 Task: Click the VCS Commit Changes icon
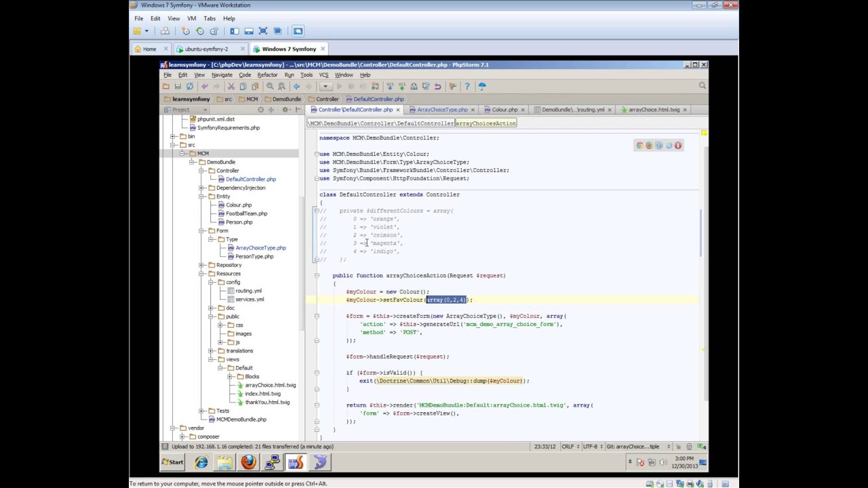(x=401, y=86)
